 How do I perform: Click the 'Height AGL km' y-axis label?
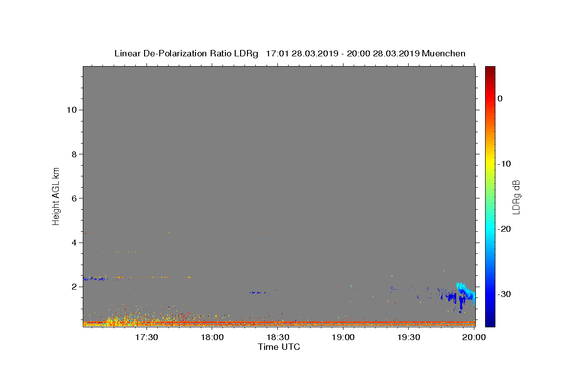[x=56, y=196]
